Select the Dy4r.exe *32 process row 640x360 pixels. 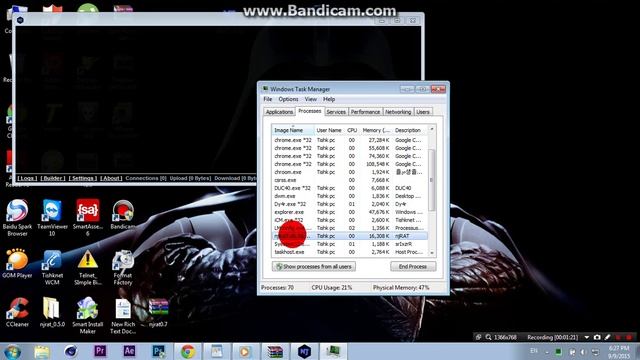pyautogui.click(x=350, y=204)
